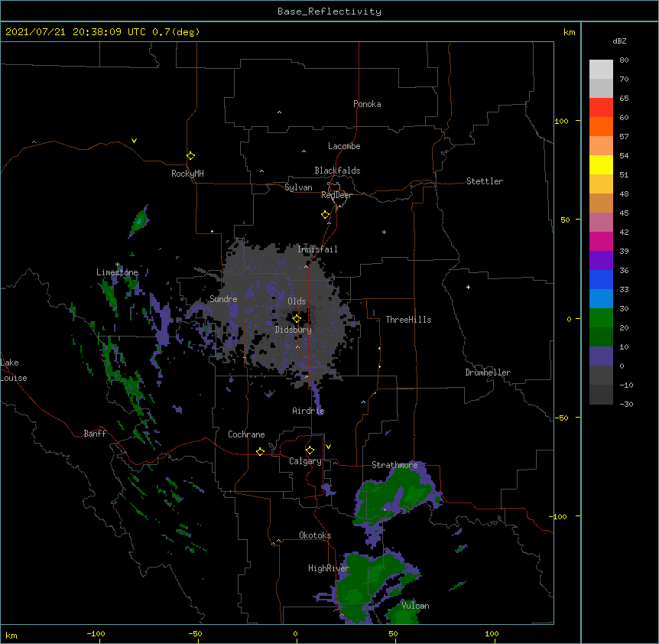
Task: Pick the light blue 30–33 dBZ swatch
Action: (601, 298)
